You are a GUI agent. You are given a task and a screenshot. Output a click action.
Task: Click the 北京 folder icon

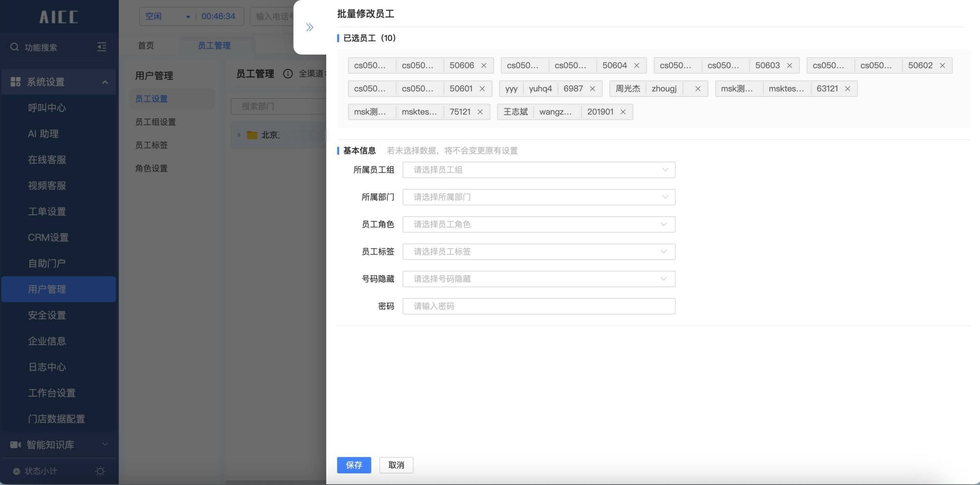(252, 135)
